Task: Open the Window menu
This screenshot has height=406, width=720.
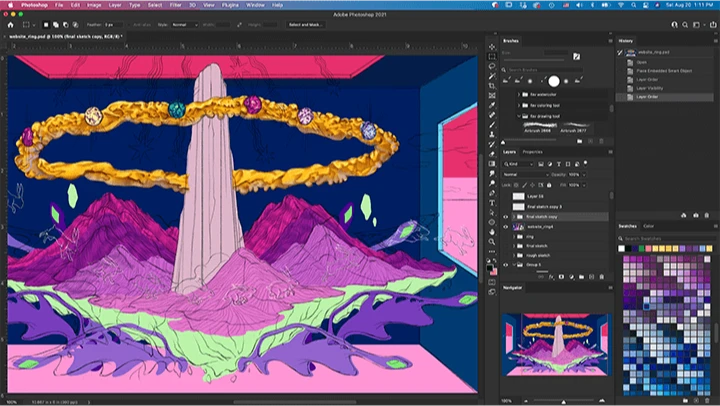Action: coord(255,5)
